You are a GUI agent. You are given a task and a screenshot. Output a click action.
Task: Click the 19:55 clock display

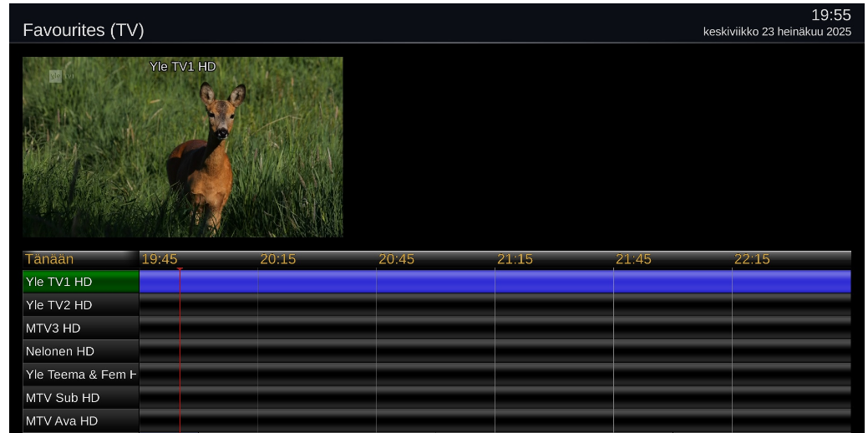pos(831,15)
